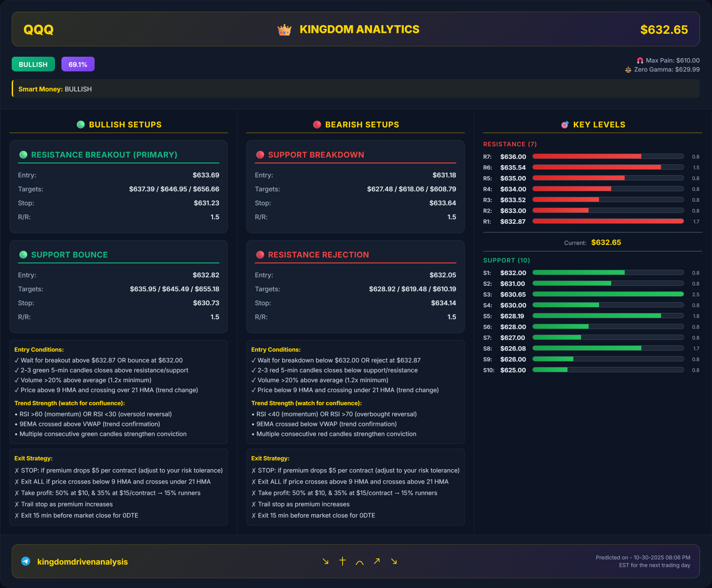The height and width of the screenshot is (588, 712).
Task: Select the Resistance Breakout (Primary) heading
Action: (x=104, y=155)
